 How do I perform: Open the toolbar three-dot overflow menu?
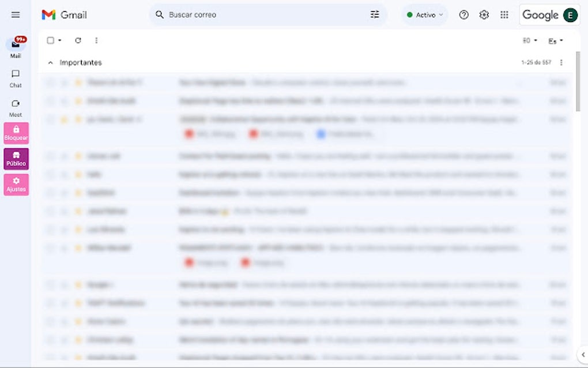[x=96, y=40]
